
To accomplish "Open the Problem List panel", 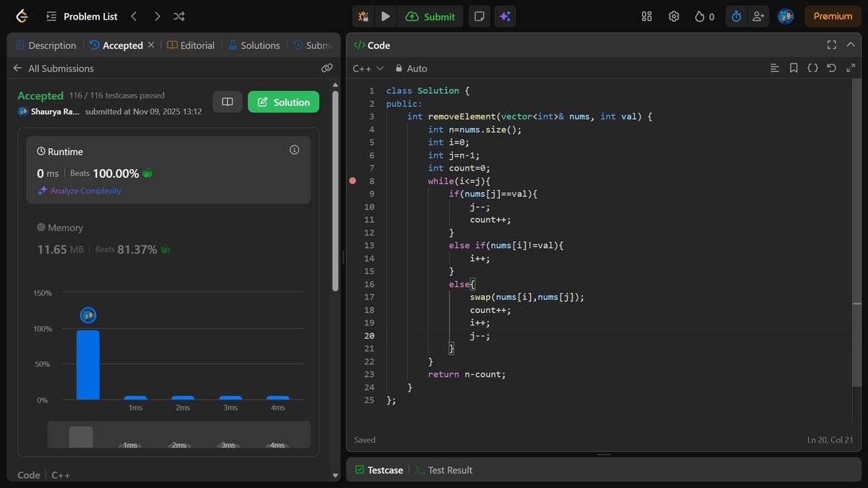I will click(x=81, y=16).
